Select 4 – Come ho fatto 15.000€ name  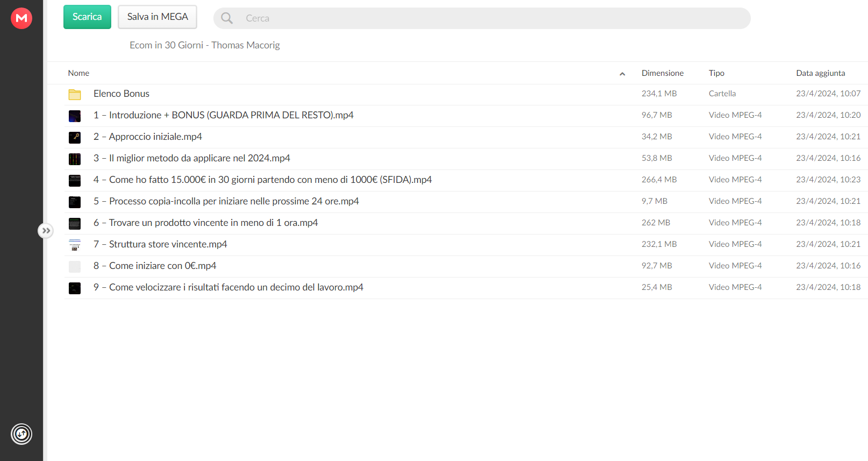click(x=263, y=180)
